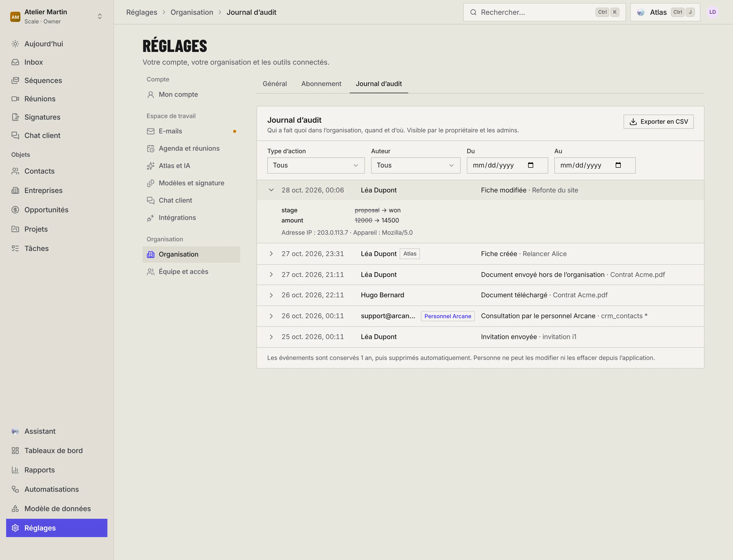Expand the 27 oct. 2026, 23:31 row
Screen dimensions: 733x560
271,254
